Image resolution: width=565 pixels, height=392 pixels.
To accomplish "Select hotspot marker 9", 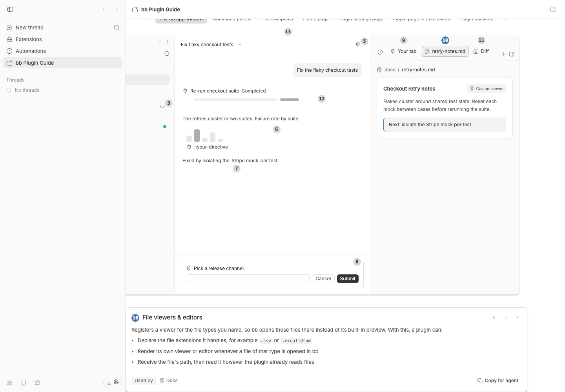I will coord(404,40).
